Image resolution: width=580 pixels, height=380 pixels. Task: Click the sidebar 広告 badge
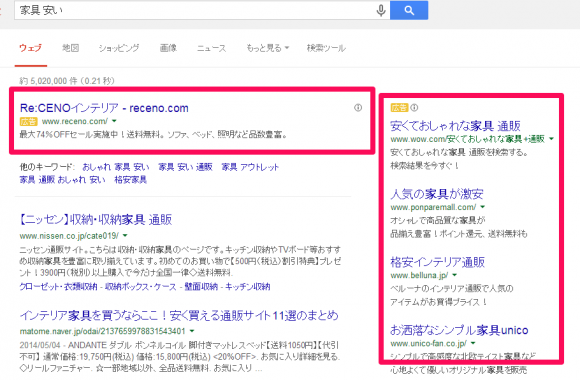(x=399, y=108)
